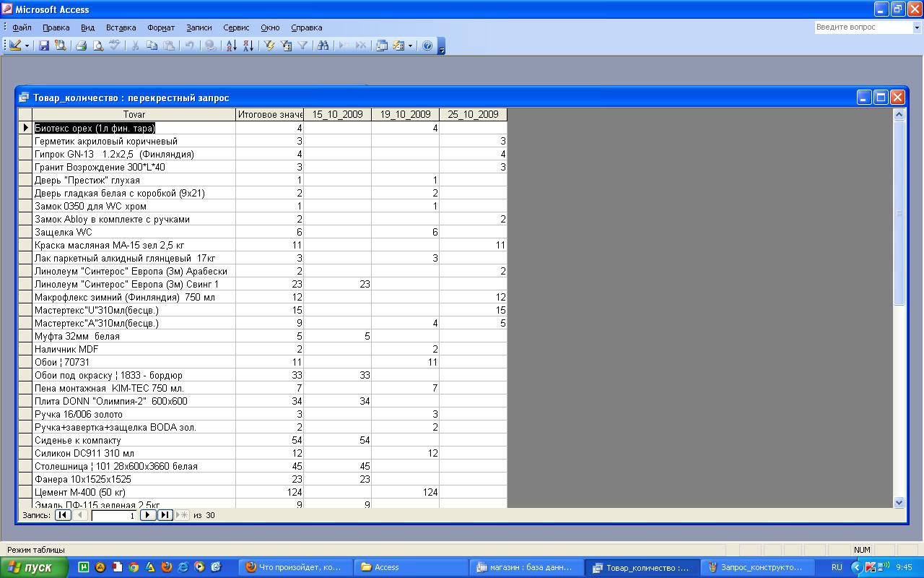The height and width of the screenshot is (578, 924).
Task: Switch to 'Запрос_конструкто' taskbar item
Action: 758,567
